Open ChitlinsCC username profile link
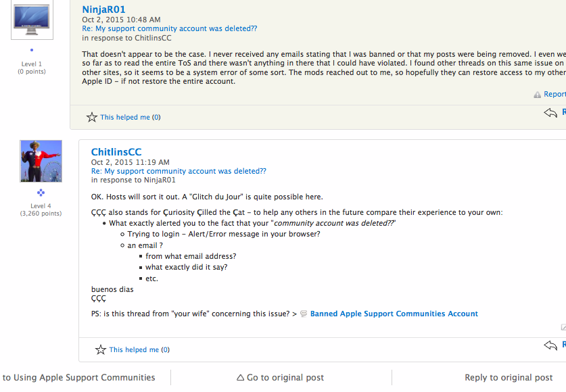566x392 pixels. coord(116,152)
